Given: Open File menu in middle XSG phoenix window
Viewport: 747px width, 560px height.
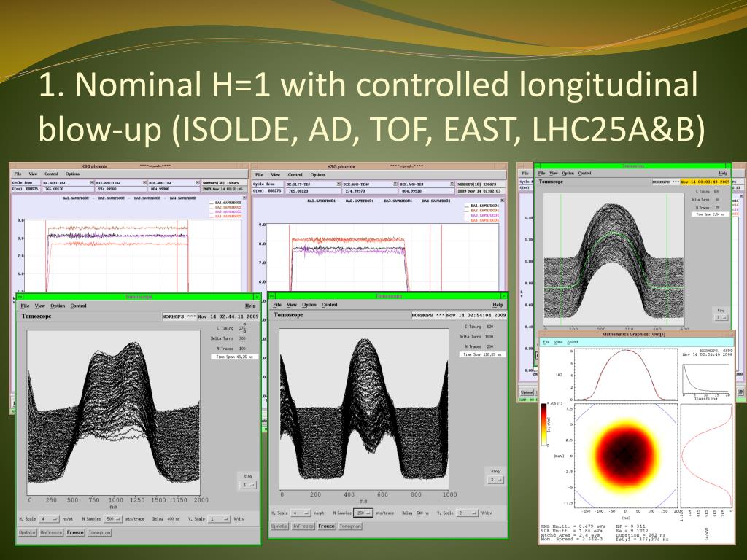Looking at the screenshot, I should pyautogui.click(x=259, y=175).
